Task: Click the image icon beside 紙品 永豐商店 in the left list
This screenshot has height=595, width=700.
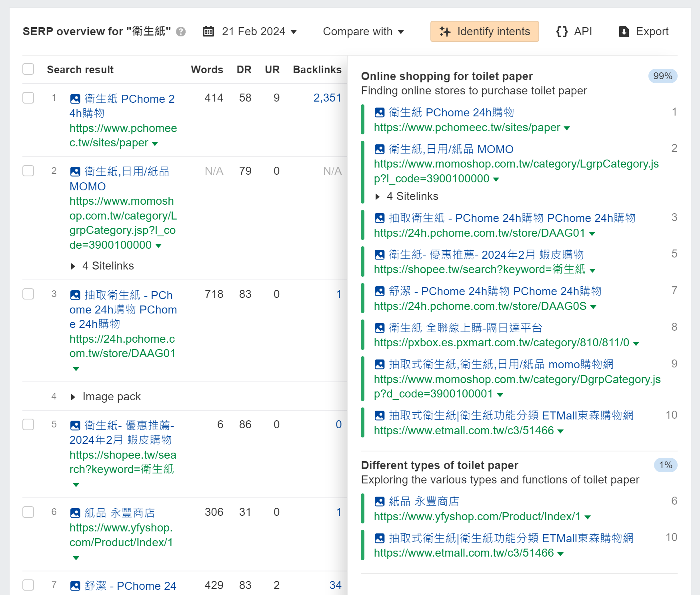Action: [x=75, y=513]
